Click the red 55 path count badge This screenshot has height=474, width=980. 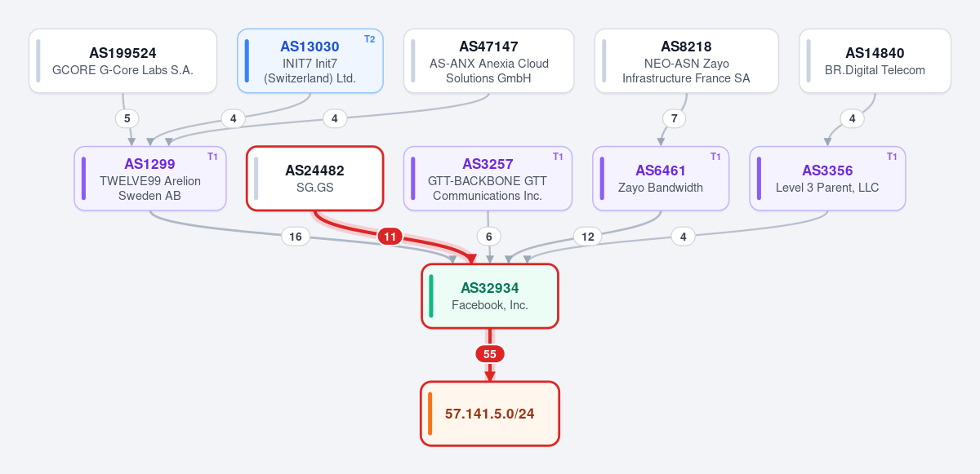point(490,354)
